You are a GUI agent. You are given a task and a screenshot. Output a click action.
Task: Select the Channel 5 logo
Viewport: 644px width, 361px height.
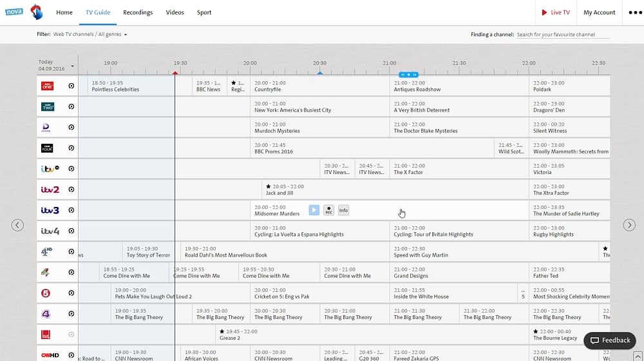[46, 293]
